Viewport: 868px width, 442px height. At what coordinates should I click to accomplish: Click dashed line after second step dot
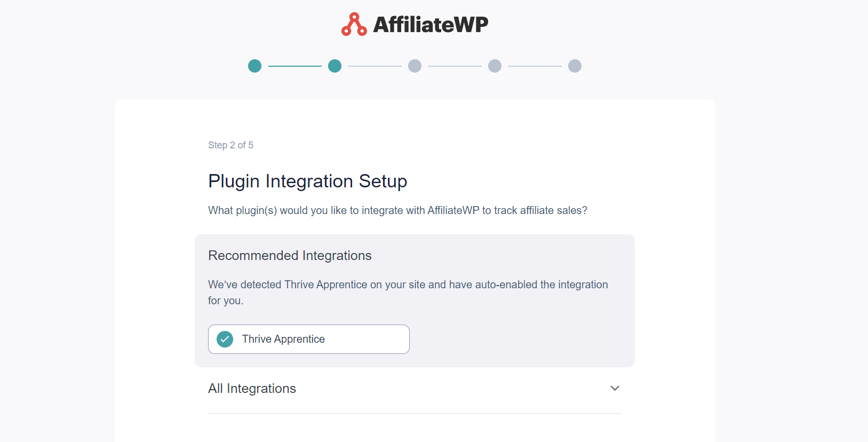click(x=375, y=66)
